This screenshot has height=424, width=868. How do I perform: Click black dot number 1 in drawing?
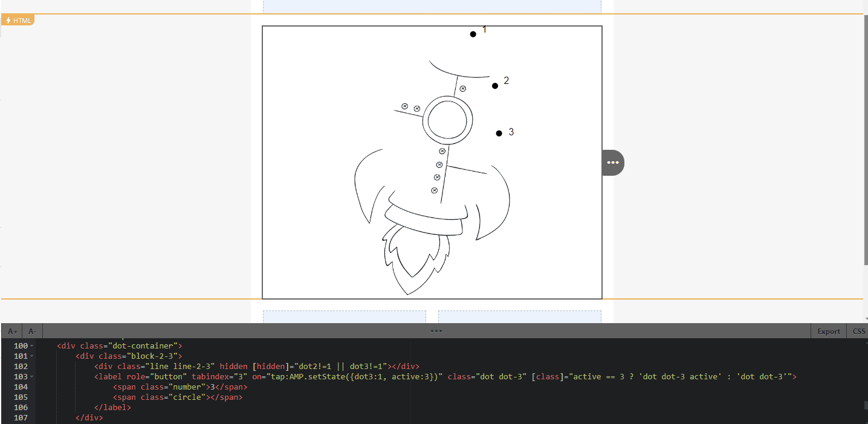click(x=473, y=34)
